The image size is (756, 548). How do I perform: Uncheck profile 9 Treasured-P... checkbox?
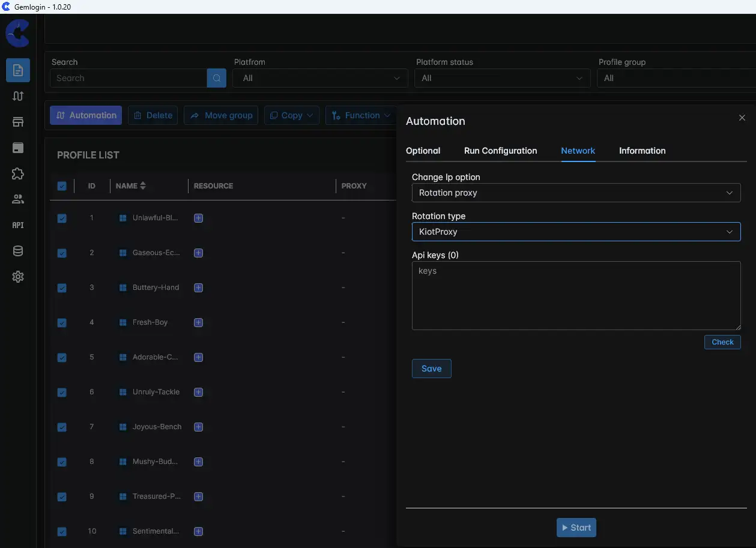[x=62, y=497]
